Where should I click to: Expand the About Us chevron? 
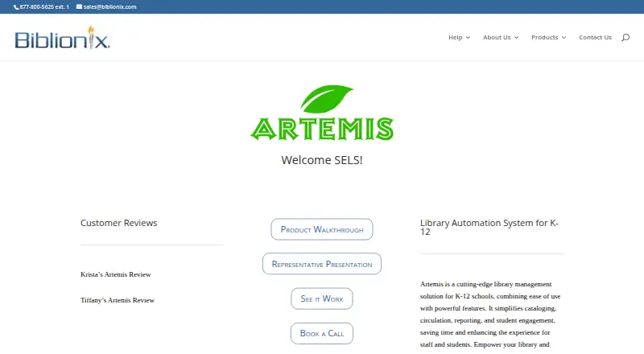click(516, 38)
